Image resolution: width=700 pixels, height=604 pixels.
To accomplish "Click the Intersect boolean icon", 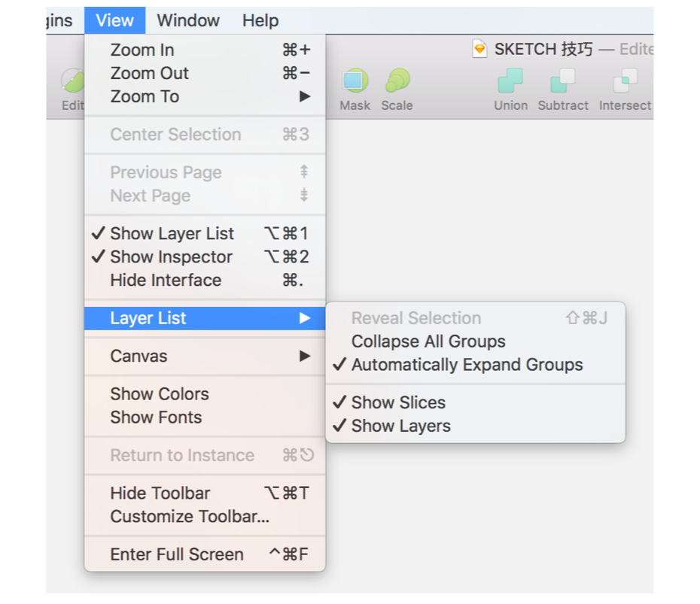I will tap(624, 80).
